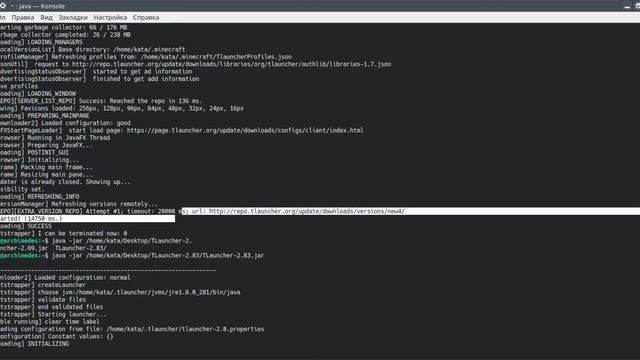Image resolution: width=640 pixels, height=360 pixels.
Task: Open the Настройка menu
Action: click(x=110, y=18)
